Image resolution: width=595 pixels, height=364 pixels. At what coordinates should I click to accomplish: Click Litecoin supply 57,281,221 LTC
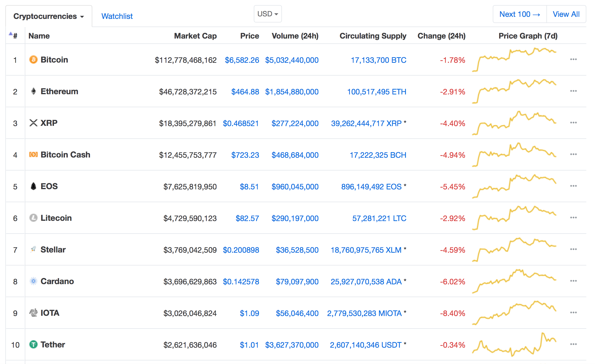point(379,218)
